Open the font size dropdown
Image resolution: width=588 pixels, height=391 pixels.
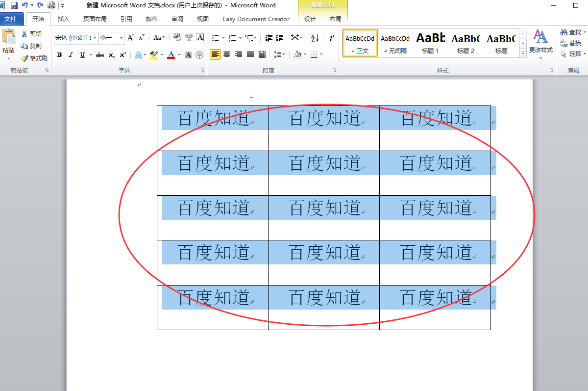point(120,38)
